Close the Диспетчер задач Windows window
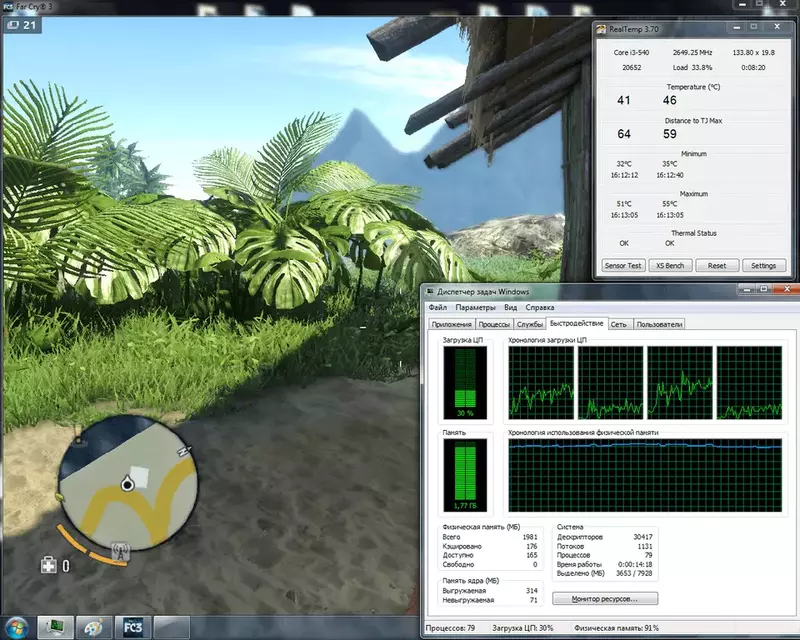This screenshot has height=640, width=800. tap(787, 289)
